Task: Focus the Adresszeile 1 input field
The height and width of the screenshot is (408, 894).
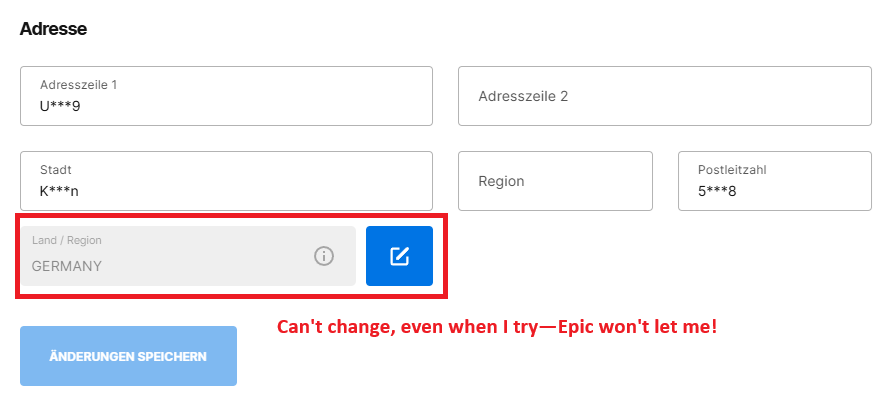Action: (x=226, y=96)
